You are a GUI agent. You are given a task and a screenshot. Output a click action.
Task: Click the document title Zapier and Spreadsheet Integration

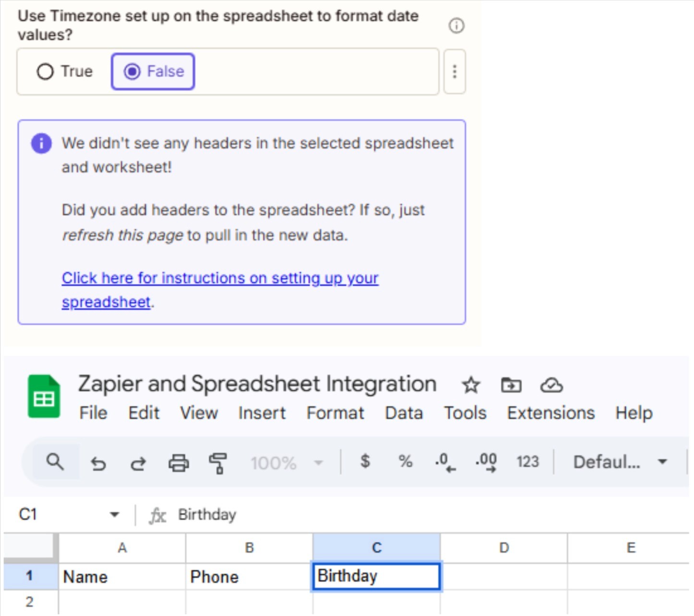(257, 384)
